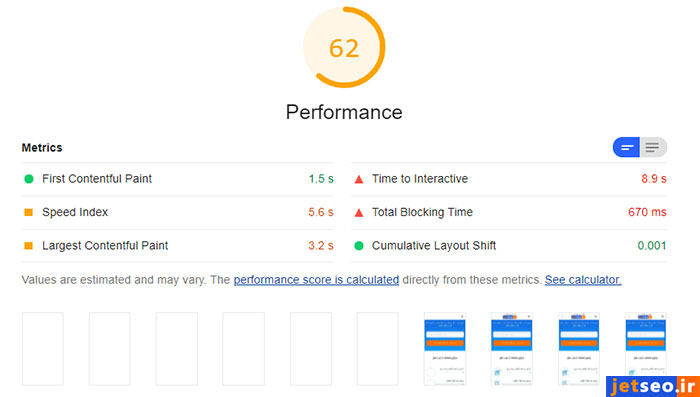
Task: Select the first blank filmstrip thumbnail
Action: pos(43,349)
